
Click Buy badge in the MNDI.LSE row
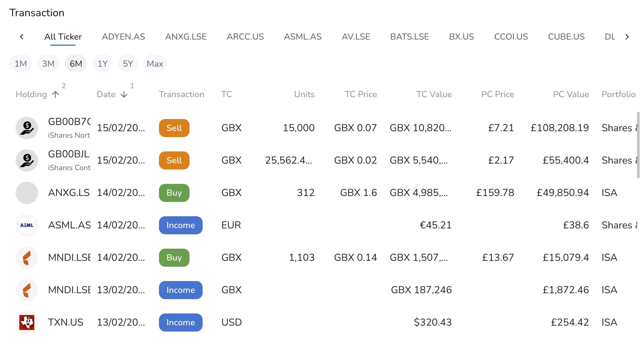point(174,258)
